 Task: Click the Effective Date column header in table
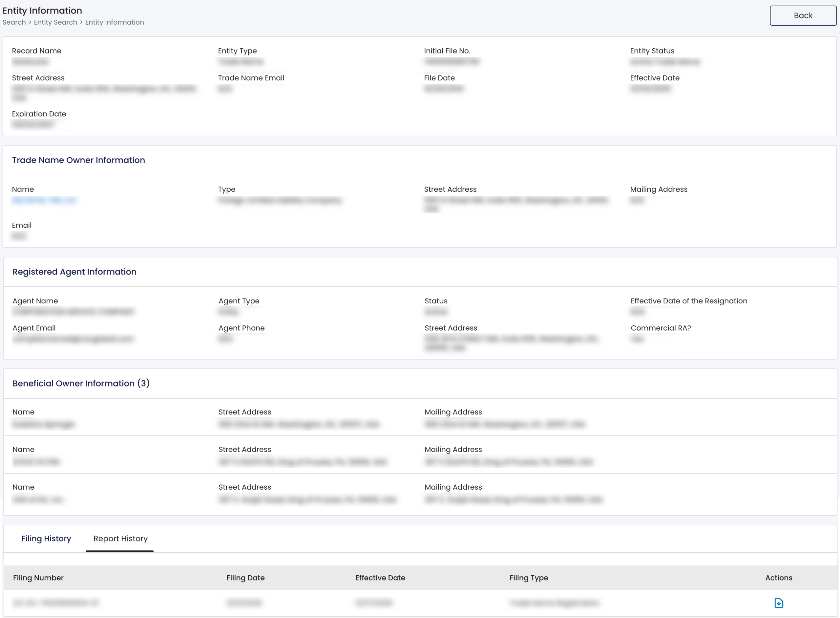pos(380,578)
